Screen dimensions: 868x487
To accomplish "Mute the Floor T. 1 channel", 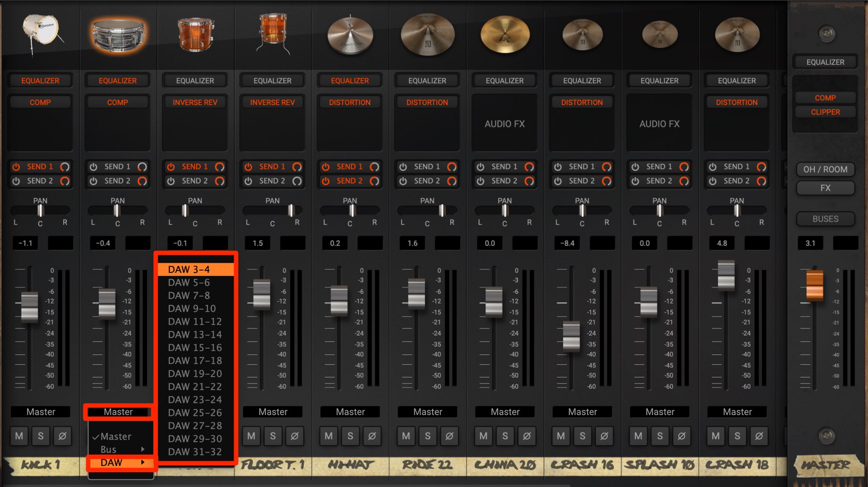I will [251, 436].
